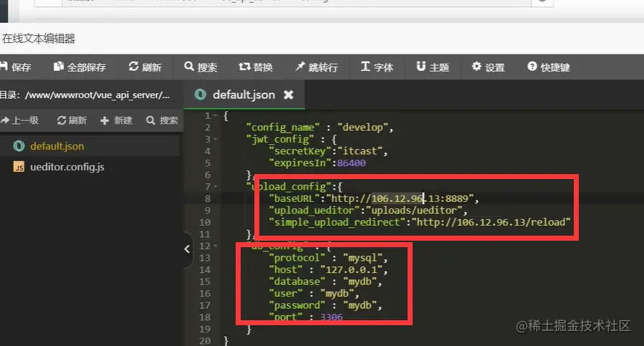Image resolution: width=644 pixels, height=346 pixels.
Task: Refresh the directory list in sidebar
Action: [72, 120]
